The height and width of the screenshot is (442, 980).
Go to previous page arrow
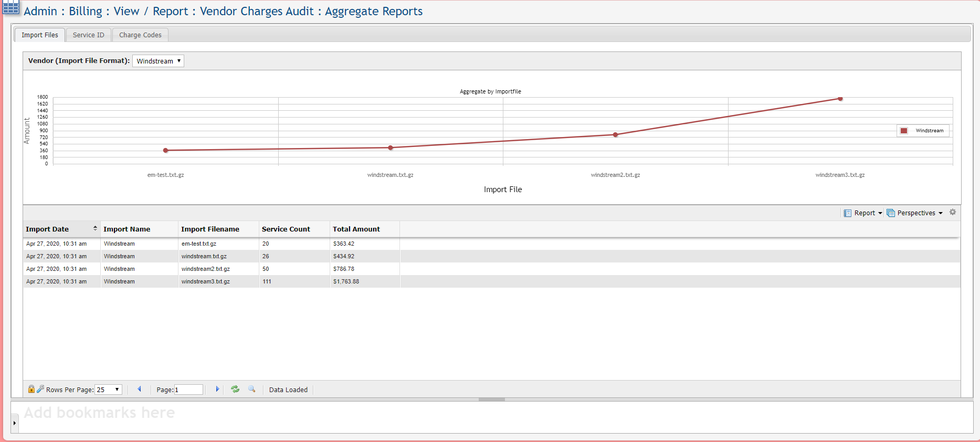click(x=140, y=389)
